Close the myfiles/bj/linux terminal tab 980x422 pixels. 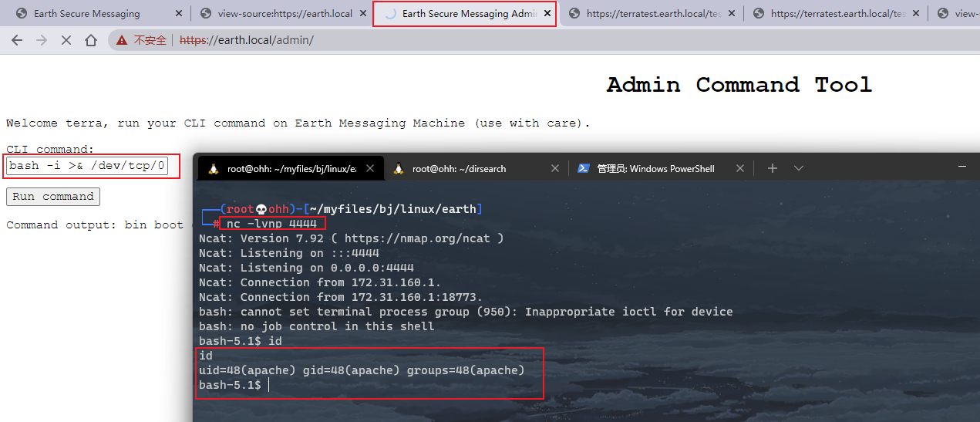[370, 168]
